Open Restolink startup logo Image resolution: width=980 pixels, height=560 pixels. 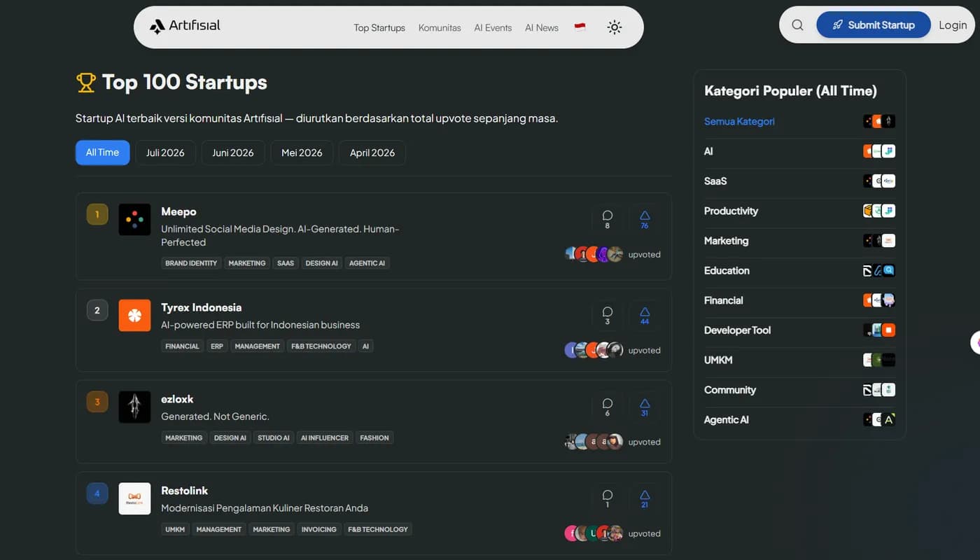coord(134,498)
